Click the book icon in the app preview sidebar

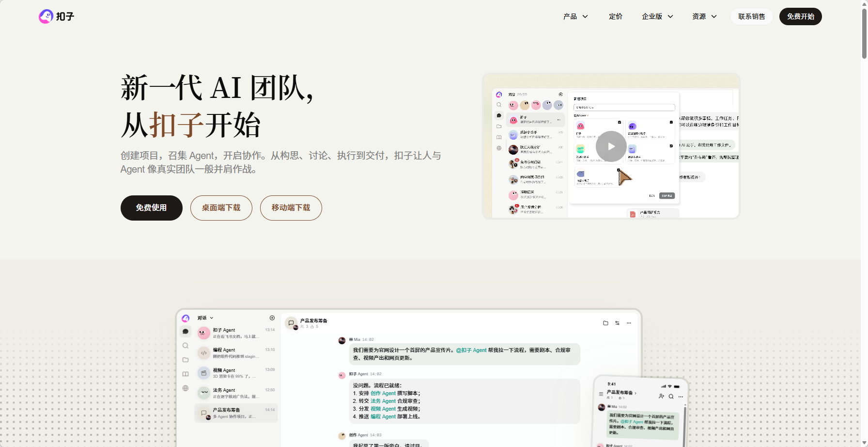pyautogui.click(x=186, y=374)
